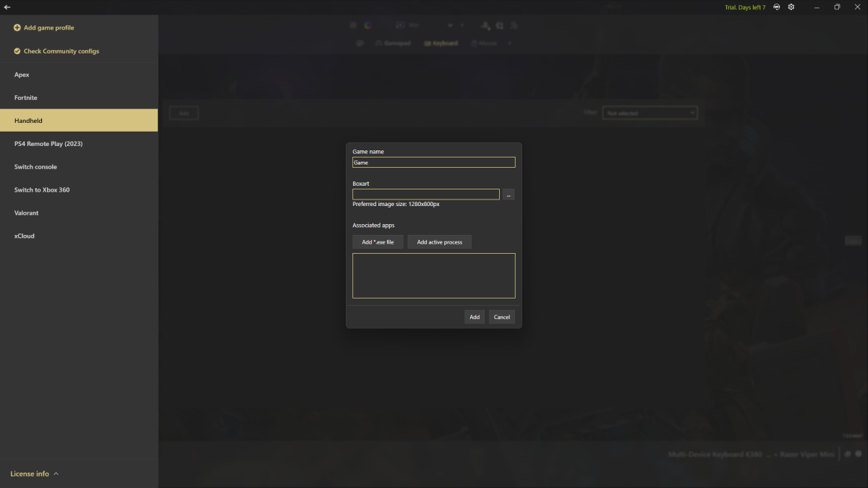
Task: Confirm with the dialog's Add button
Action: click(474, 317)
